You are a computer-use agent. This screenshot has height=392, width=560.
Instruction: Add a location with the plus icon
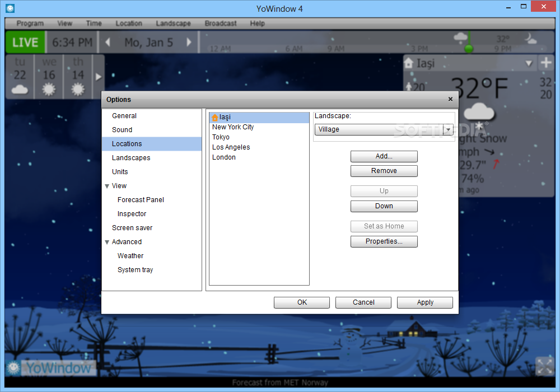click(x=545, y=63)
